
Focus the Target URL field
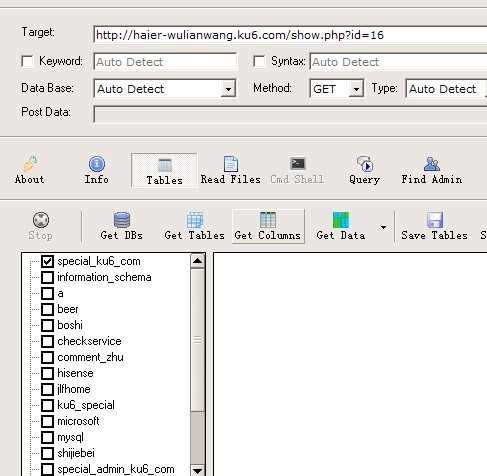coord(290,35)
